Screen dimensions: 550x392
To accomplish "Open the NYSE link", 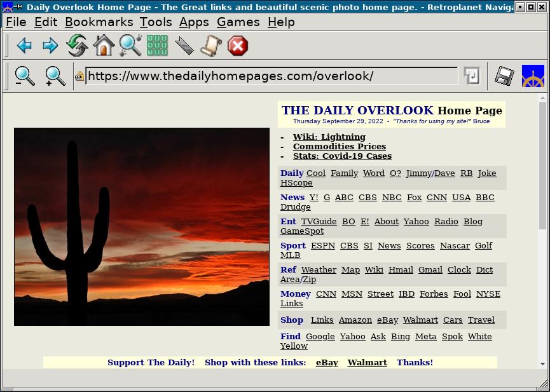I will point(488,294).
